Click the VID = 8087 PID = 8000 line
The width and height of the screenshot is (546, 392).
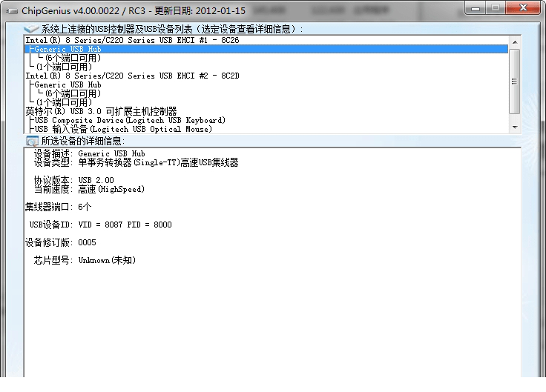click(x=125, y=225)
